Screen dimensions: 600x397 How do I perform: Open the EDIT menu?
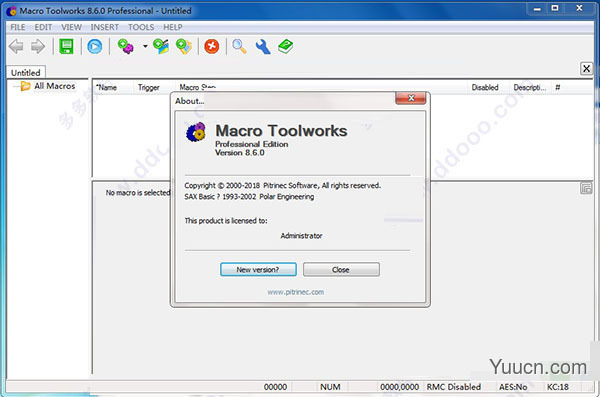coord(43,27)
